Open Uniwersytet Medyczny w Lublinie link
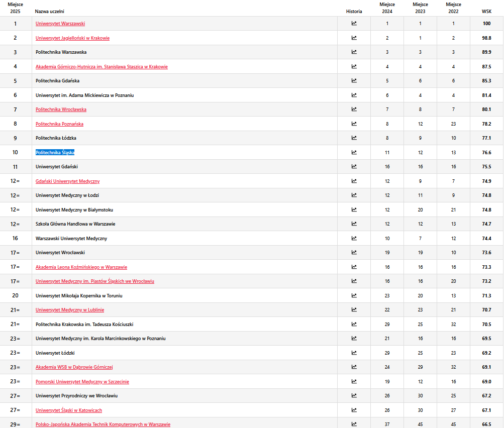 click(70, 310)
